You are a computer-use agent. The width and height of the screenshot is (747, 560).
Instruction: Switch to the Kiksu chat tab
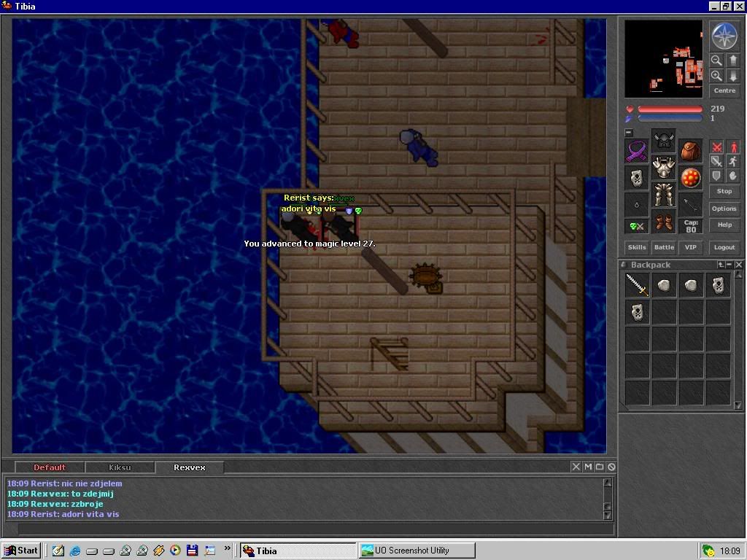click(120, 467)
